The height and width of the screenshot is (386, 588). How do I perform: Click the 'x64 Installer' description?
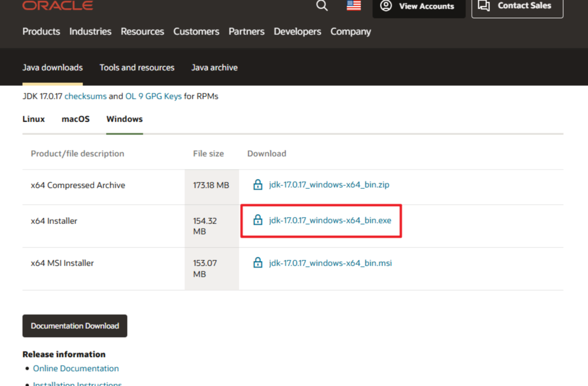pos(54,221)
